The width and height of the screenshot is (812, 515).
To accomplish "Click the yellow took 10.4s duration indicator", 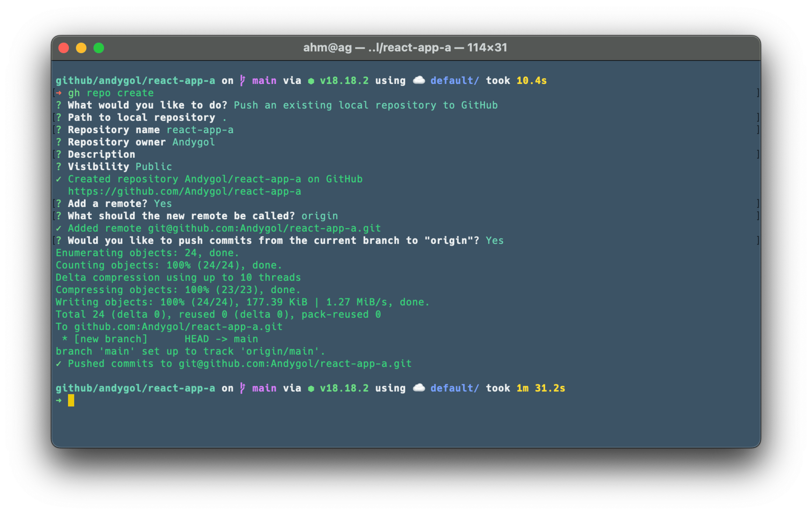I will pyautogui.click(x=532, y=80).
